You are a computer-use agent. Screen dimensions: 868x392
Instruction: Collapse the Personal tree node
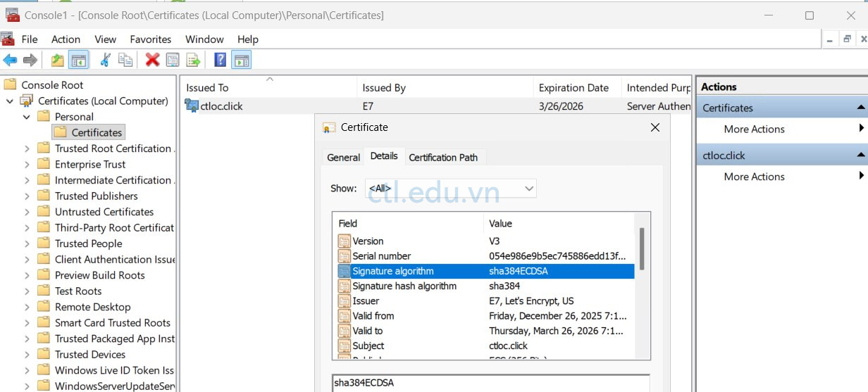coord(27,117)
